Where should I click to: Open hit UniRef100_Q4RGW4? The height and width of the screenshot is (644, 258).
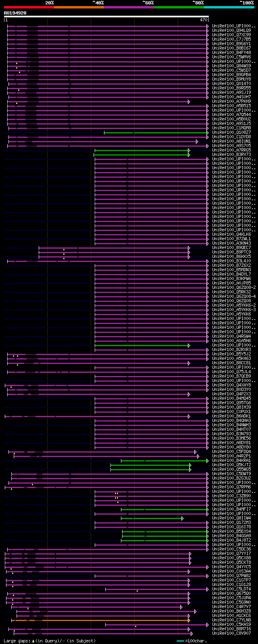[x=231, y=336]
